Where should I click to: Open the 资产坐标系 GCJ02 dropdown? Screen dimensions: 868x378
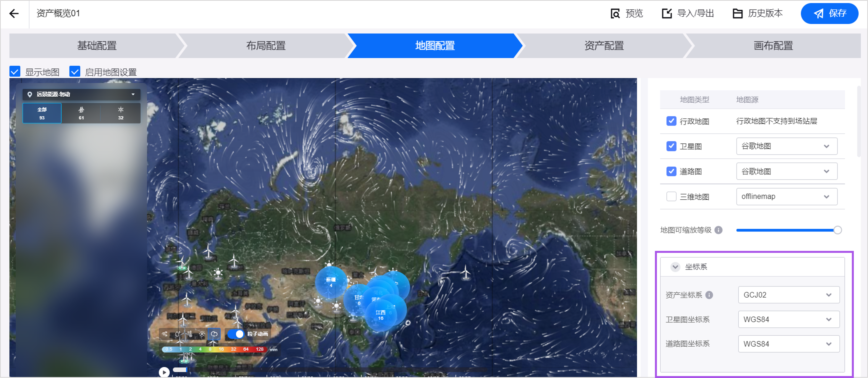tap(788, 295)
